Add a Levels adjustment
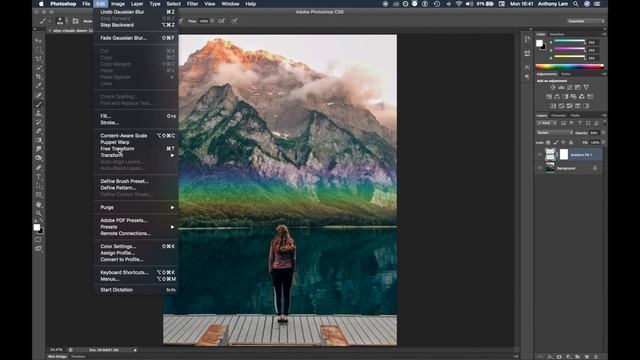 click(x=561, y=87)
